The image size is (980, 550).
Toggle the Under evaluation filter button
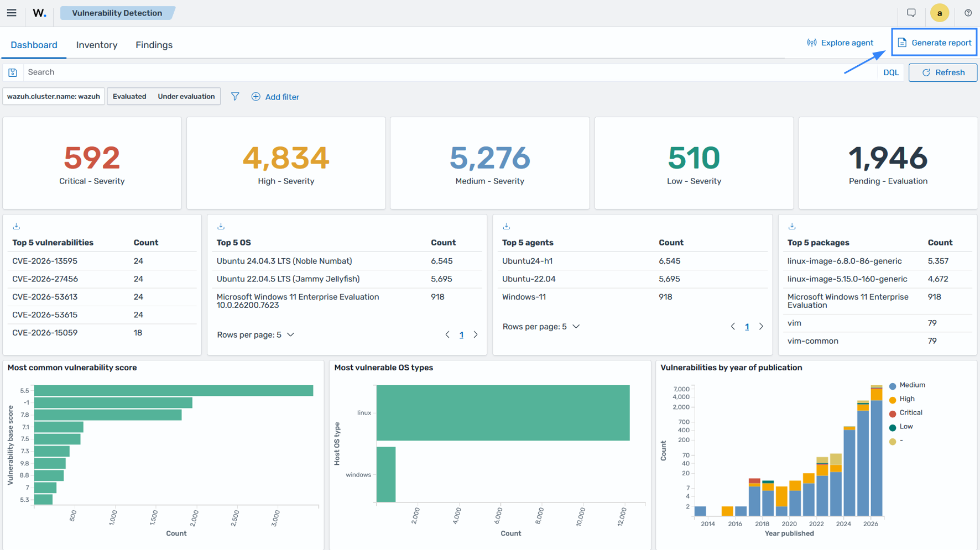[186, 96]
